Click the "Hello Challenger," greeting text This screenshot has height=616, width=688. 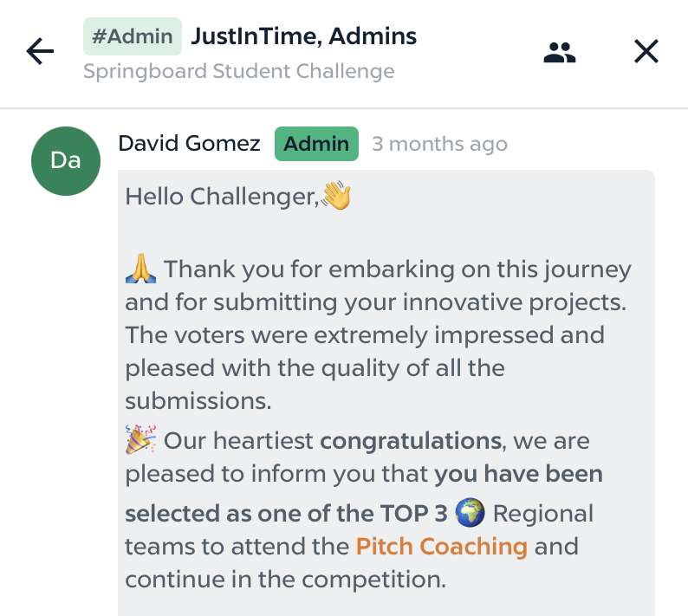(x=222, y=197)
